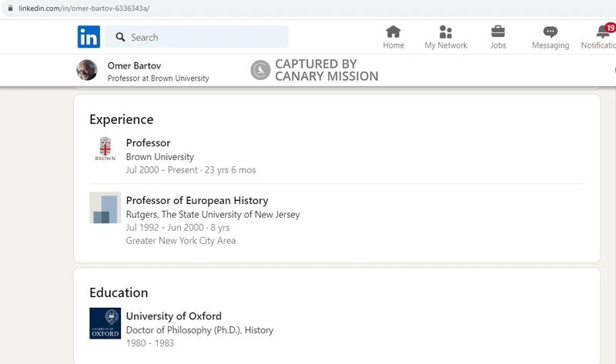Open Notifications bell icon
The height and width of the screenshot is (364, 616).
coord(602,32)
